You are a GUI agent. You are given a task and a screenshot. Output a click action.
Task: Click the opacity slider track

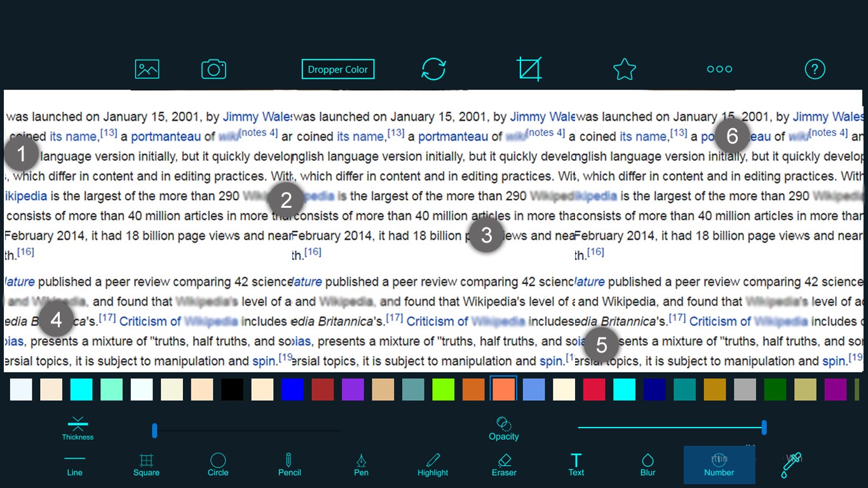(x=672, y=428)
